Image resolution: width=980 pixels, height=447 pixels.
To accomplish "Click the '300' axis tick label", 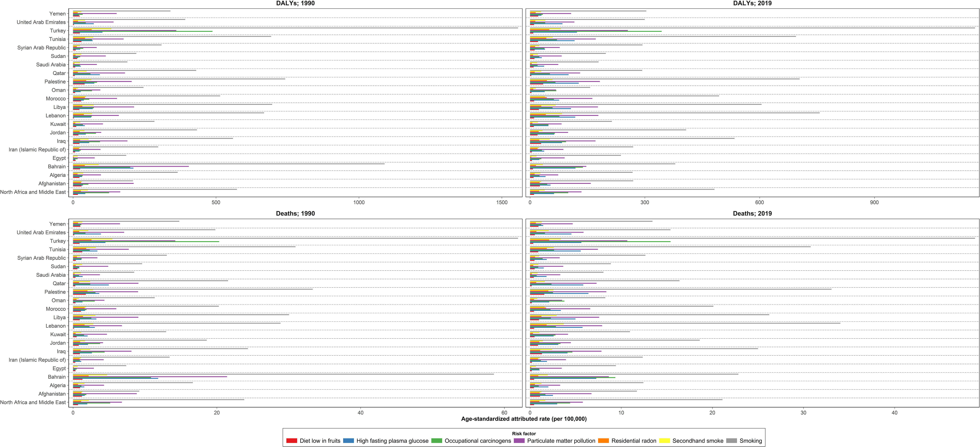I will coord(645,203).
